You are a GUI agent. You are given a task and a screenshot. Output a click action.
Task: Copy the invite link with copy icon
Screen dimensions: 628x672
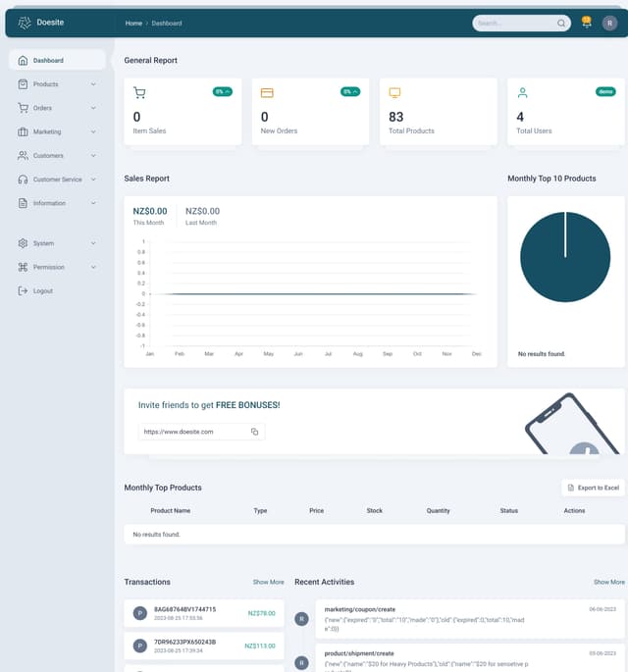point(254,432)
